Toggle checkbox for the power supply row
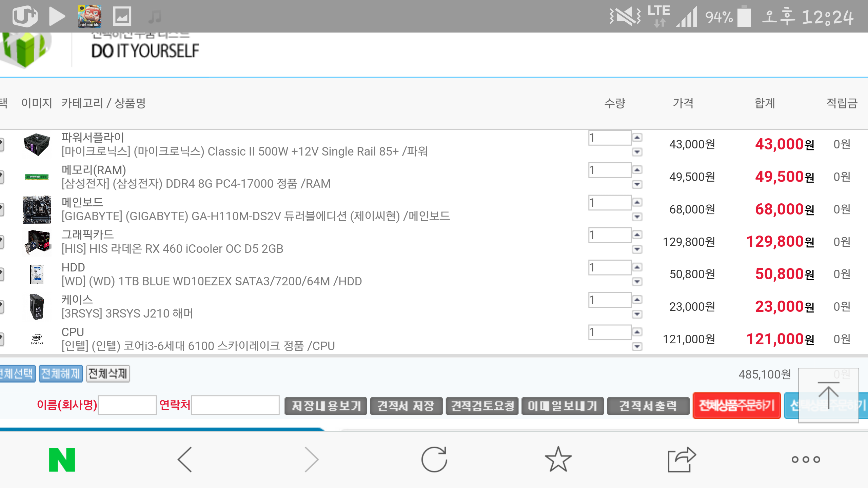 coord(1,144)
